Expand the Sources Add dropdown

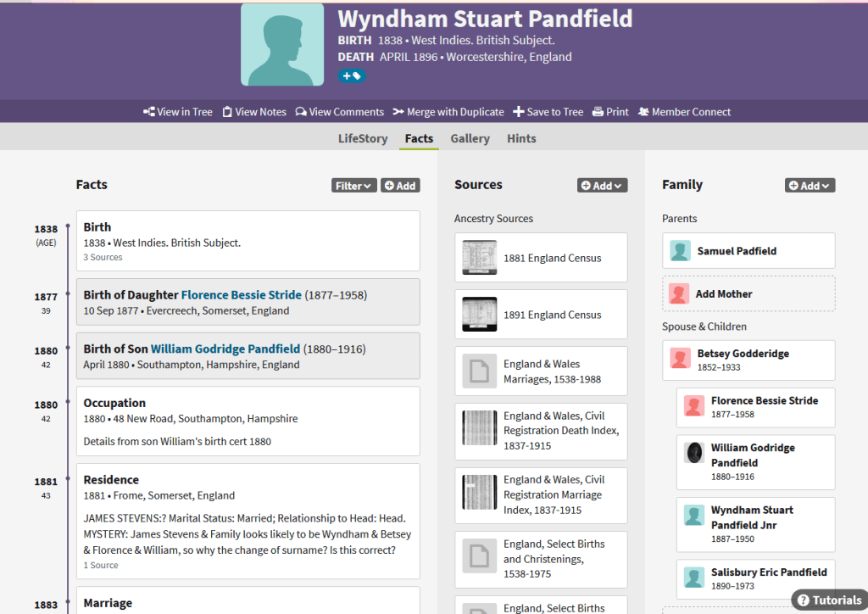point(602,186)
